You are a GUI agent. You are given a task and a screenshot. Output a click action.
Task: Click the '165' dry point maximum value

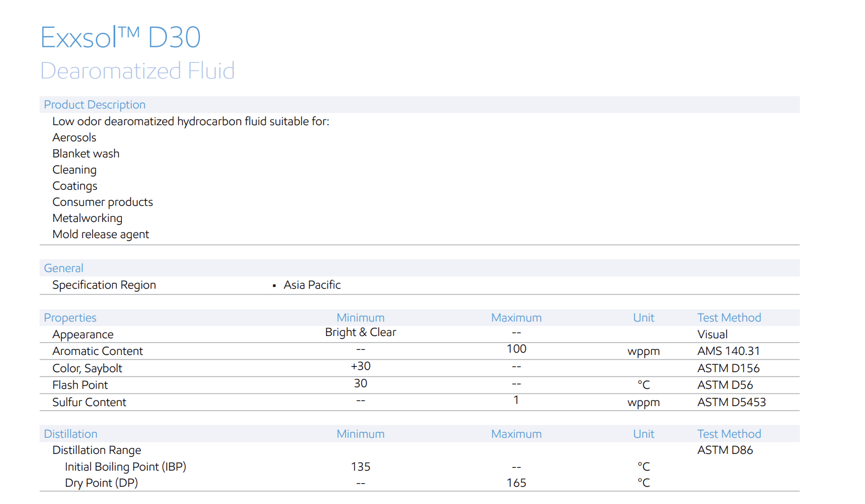517,483
